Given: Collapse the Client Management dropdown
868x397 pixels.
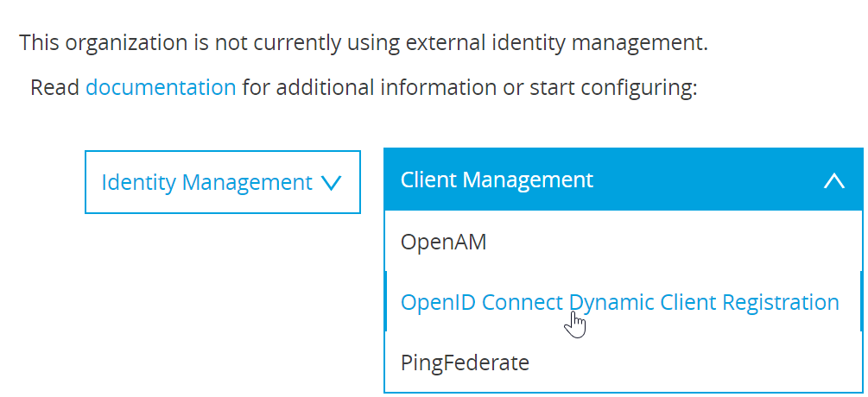Looking at the screenshot, I should pos(623,180).
